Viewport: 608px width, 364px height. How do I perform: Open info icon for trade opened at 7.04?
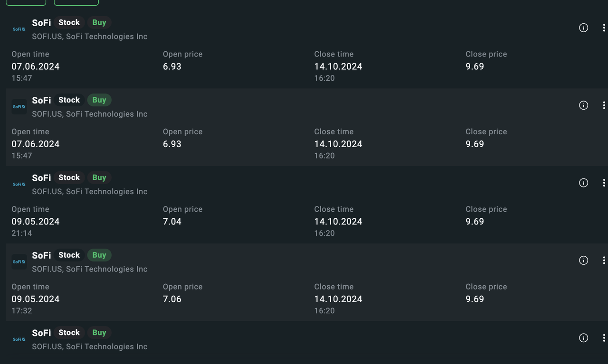click(583, 183)
